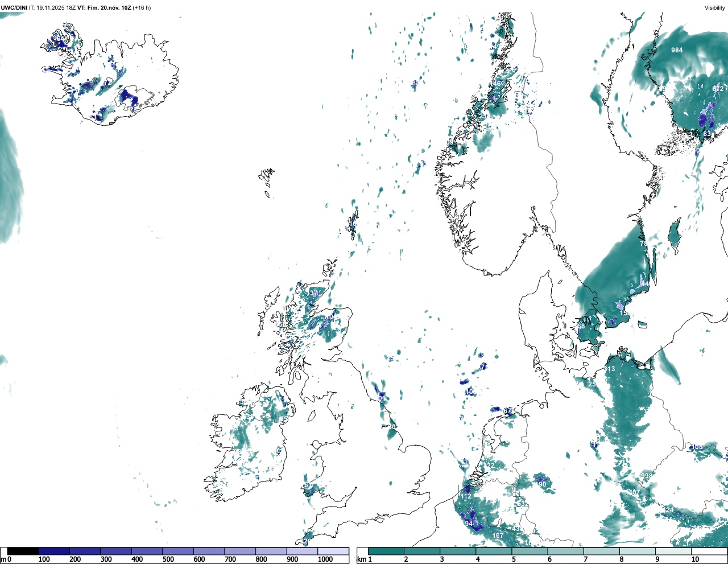Click the '700' tick label in the metre legend
The image size is (728, 564).
tap(230, 559)
